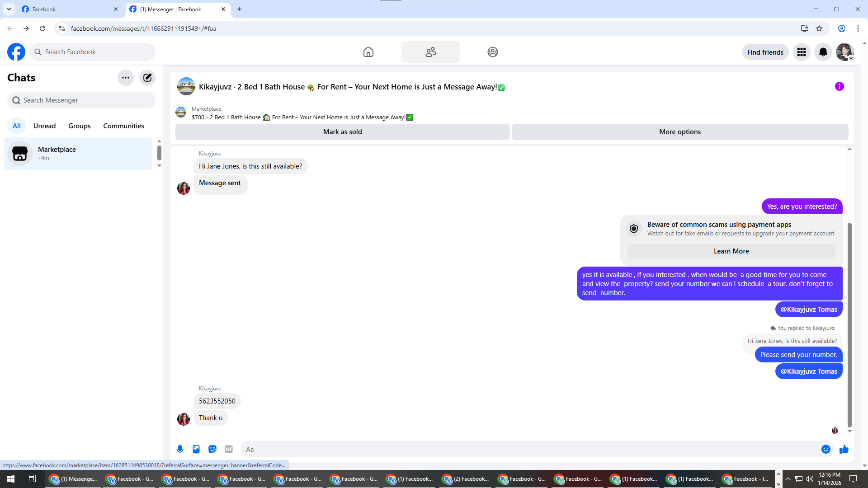The image size is (868, 488).
Task: Switch to the Unread chats filter
Action: [x=44, y=126]
